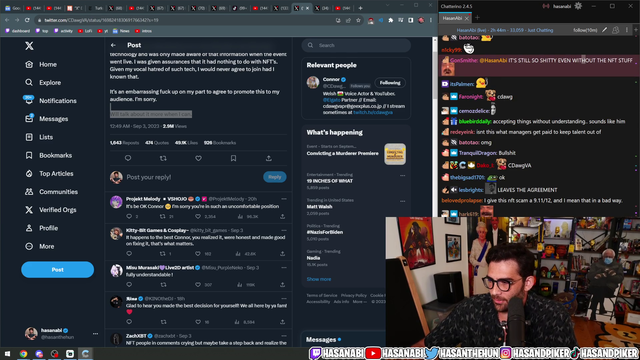
Task: Open more options on Kitty-Bit Games reply
Action: [x=284, y=230]
